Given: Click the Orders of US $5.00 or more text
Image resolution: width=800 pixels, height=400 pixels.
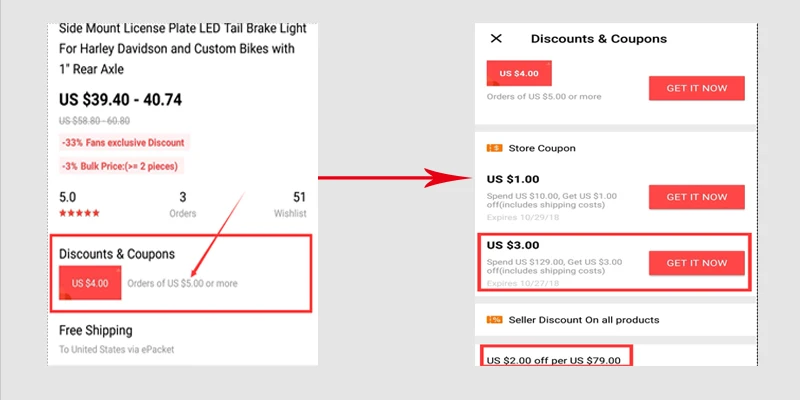Looking at the screenshot, I should 183,283.
